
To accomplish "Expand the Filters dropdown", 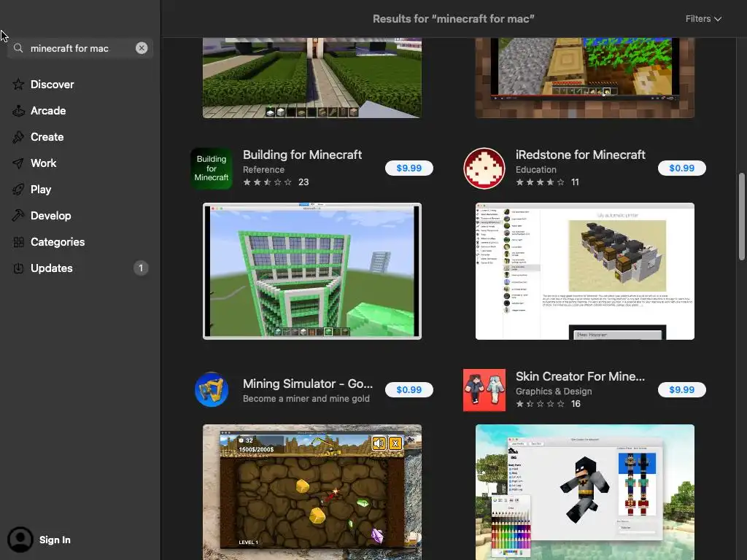I will [x=703, y=18].
